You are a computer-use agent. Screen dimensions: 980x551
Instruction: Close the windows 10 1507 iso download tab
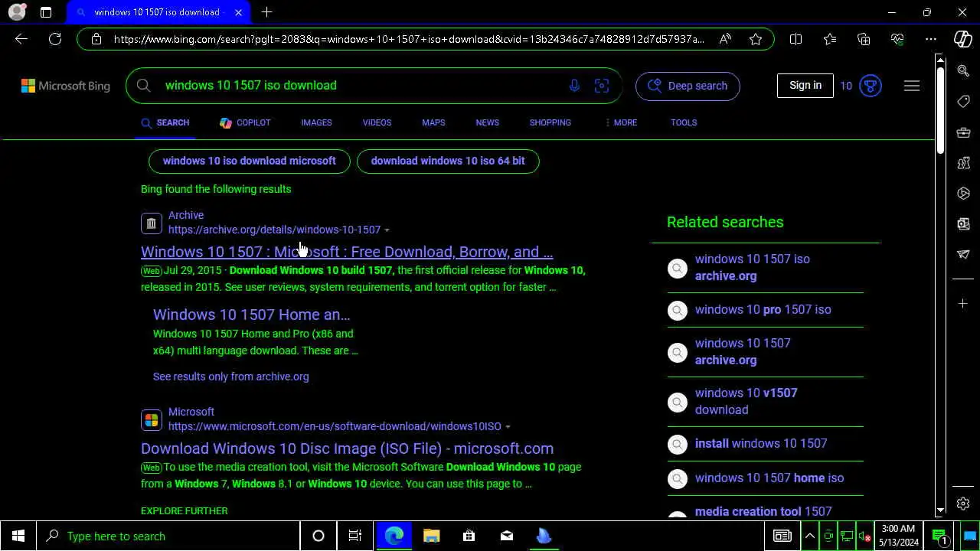pos(238,12)
